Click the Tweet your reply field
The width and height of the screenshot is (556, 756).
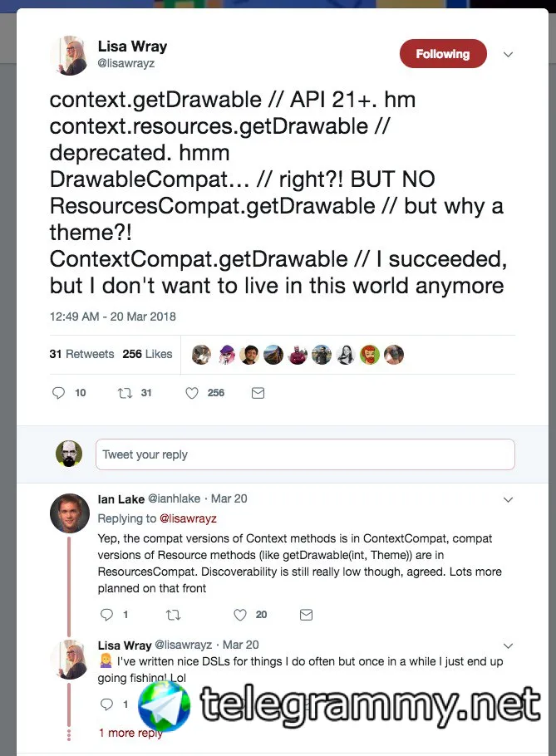tap(305, 454)
